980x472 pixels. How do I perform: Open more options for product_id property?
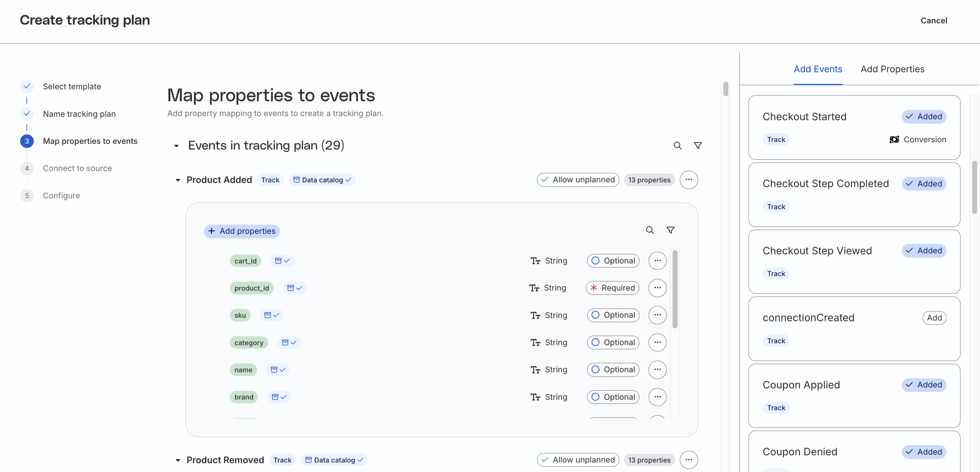[x=657, y=288]
